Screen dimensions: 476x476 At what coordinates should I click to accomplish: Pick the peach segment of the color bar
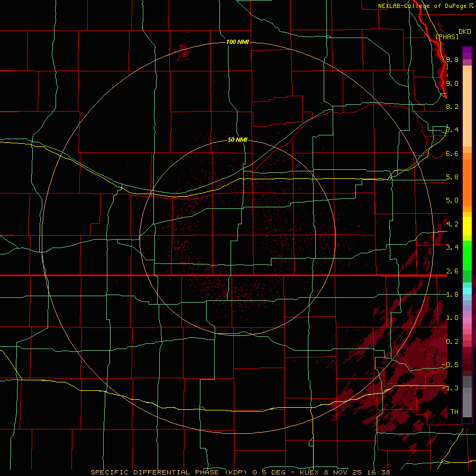tap(467, 108)
